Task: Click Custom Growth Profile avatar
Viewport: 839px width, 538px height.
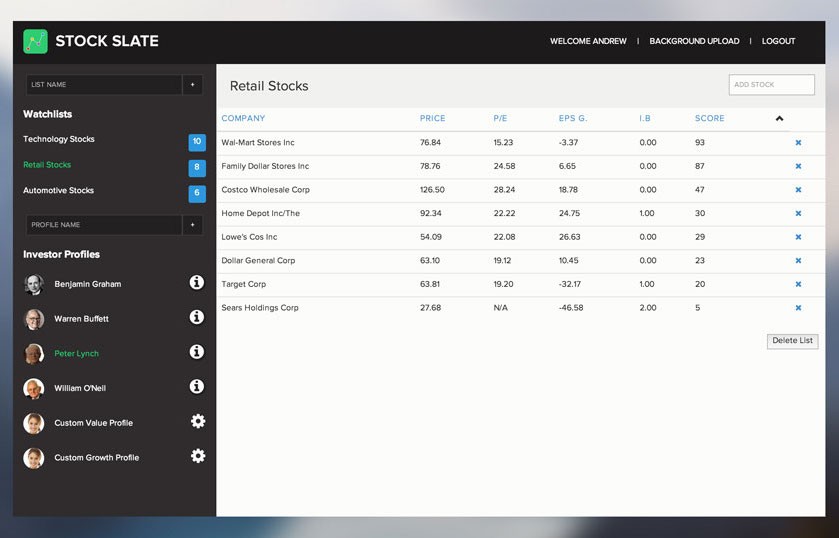Action: click(34, 458)
